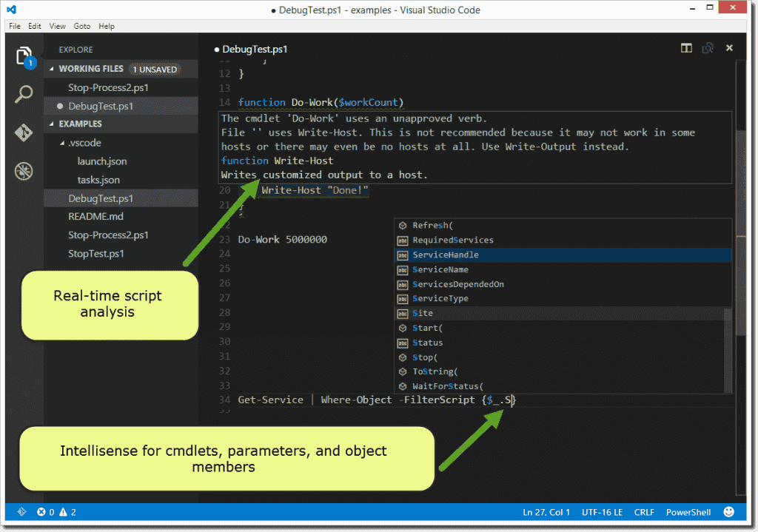Click the feedback smiley in the status bar
Viewport: 758px width, 532px height.
[x=728, y=511]
